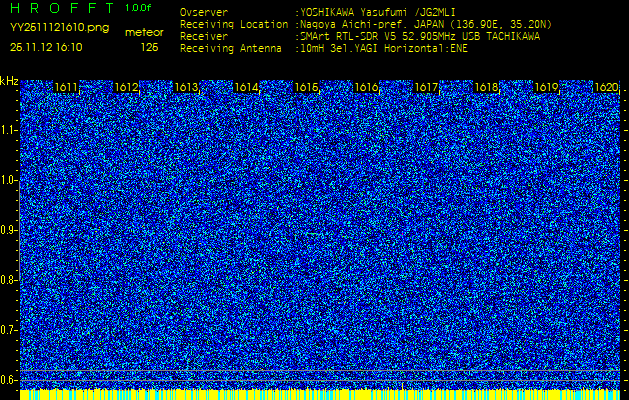This screenshot has width=629, height=400.
Task: Click the 1611 time marker
Action: click(66, 87)
